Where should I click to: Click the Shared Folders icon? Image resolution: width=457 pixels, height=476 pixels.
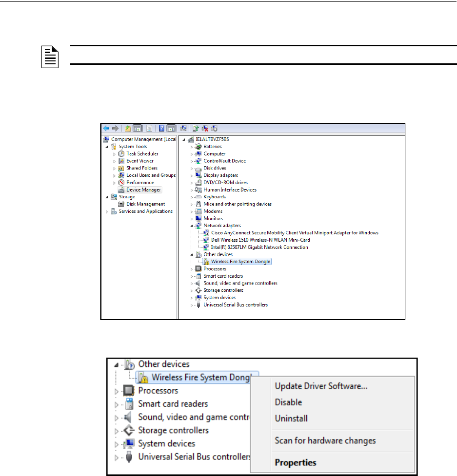coord(121,168)
